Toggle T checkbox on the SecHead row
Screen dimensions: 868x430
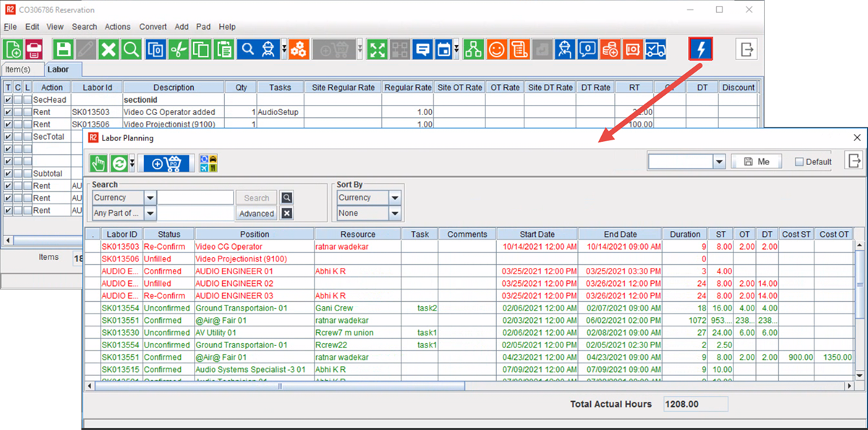[x=8, y=100]
